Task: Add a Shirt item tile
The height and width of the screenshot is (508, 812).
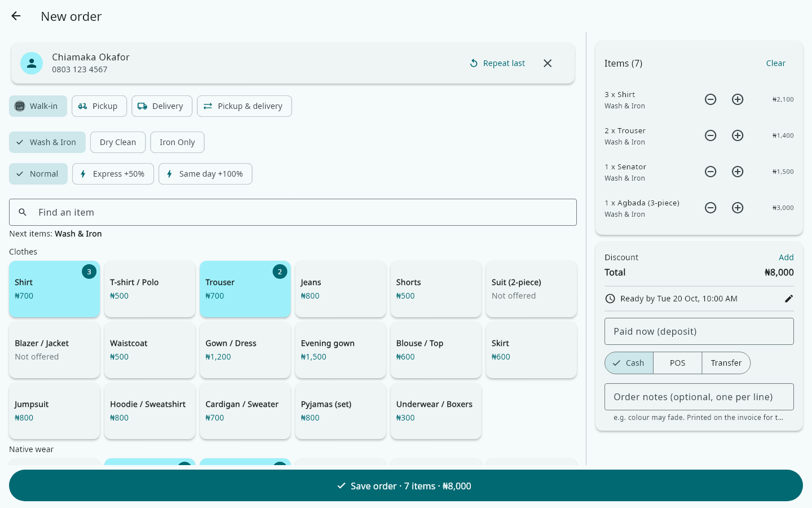Action: [x=55, y=289]
